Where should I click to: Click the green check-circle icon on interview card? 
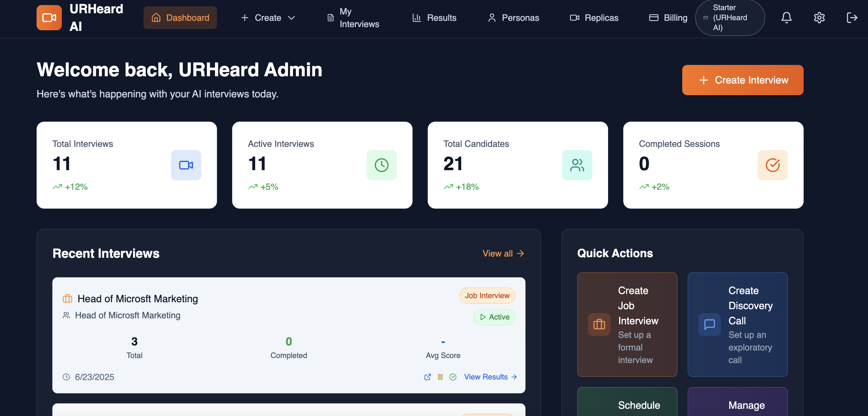pyautogui.click(x=453, y=377)
